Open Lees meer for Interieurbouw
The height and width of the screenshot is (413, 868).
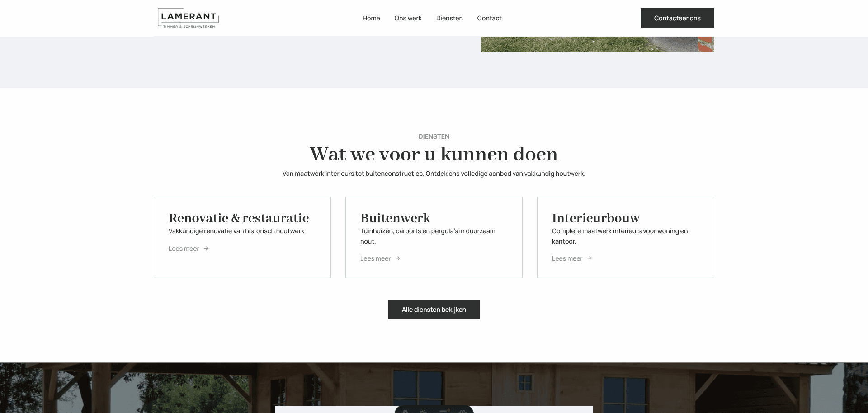567,258
